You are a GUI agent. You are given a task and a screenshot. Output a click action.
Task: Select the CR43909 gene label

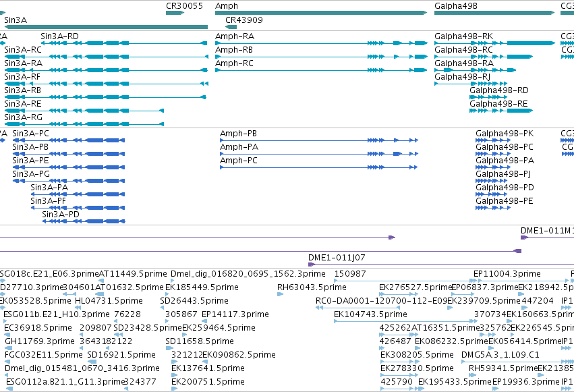(x=243, y=20)
